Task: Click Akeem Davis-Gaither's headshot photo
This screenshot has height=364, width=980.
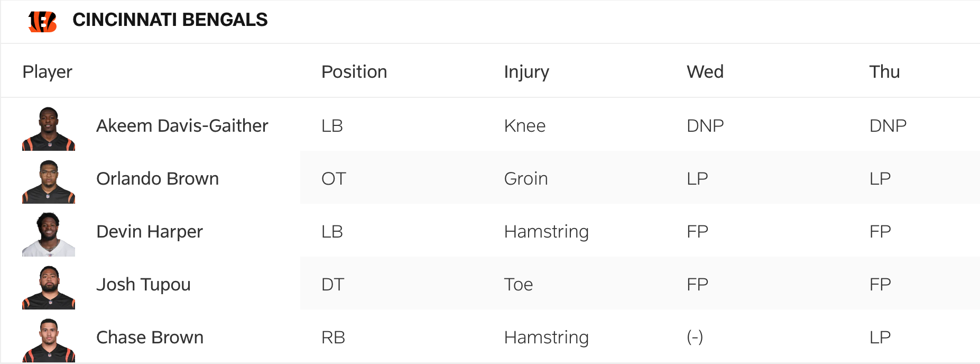Action: pos(49,129)
